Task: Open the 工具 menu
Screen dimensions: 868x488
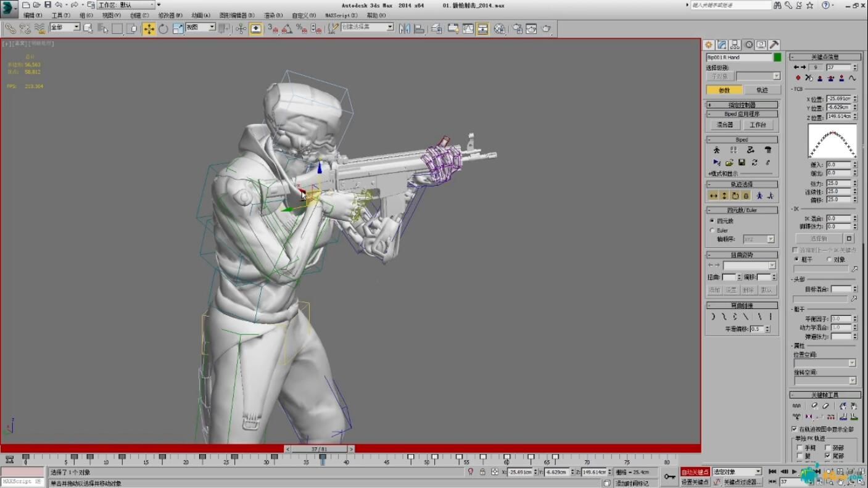Action: point(60,15)
